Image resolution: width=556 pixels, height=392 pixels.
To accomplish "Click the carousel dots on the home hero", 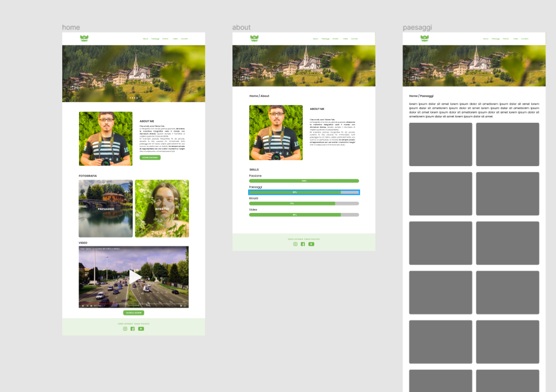I will coord(134,98).
